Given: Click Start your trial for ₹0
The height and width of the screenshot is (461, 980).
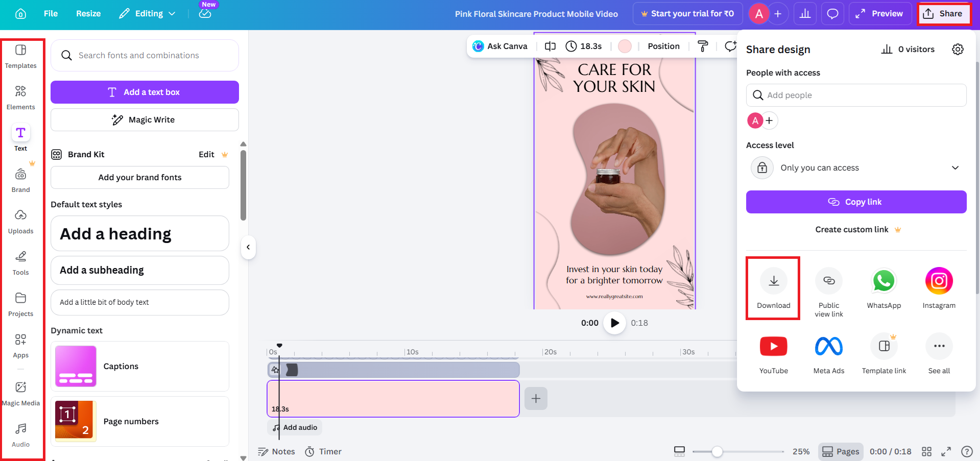Looking at the screenshot, I should pyautogui.click(x=687, y=14).
